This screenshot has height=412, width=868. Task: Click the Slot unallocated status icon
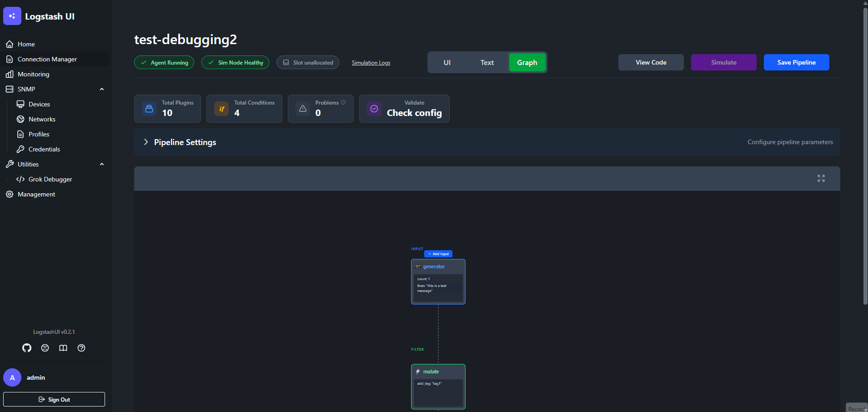click(x=286, y=62)
